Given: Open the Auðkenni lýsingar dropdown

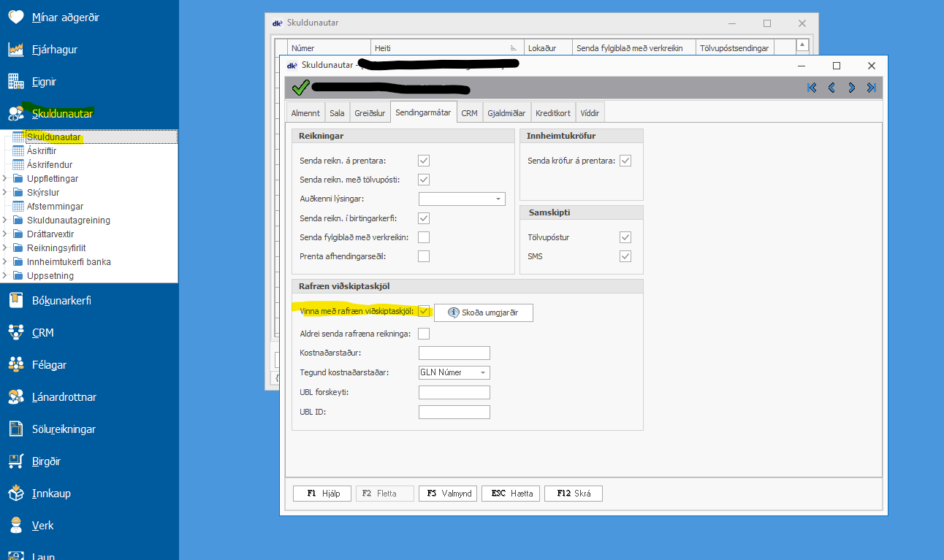Looking at the screenshot, I should click(498, 199).
